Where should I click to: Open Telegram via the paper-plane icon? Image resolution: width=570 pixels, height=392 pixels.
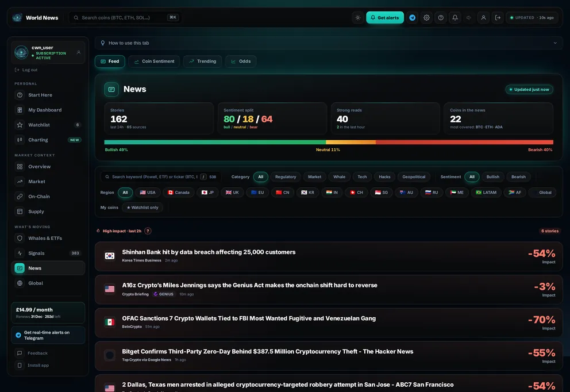coord(412,17)
